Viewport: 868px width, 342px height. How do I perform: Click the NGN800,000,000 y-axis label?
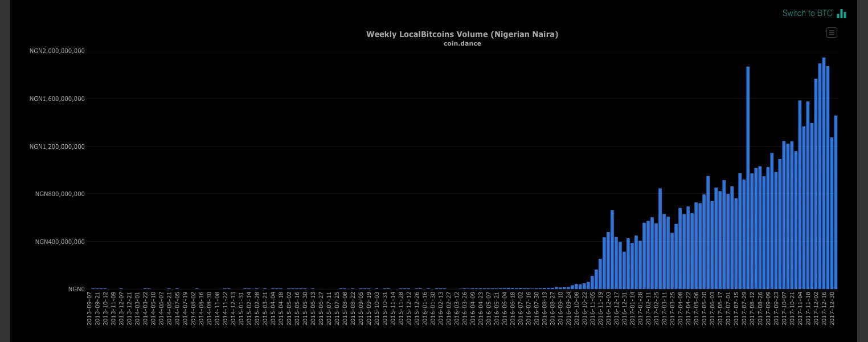(x=60, y=194)
